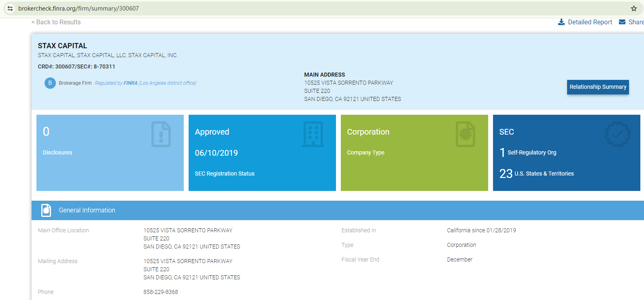Screen dimensions: 644x300
Task: Click '23 U.S. States & Territories'
Action: (x=537, y=174)
